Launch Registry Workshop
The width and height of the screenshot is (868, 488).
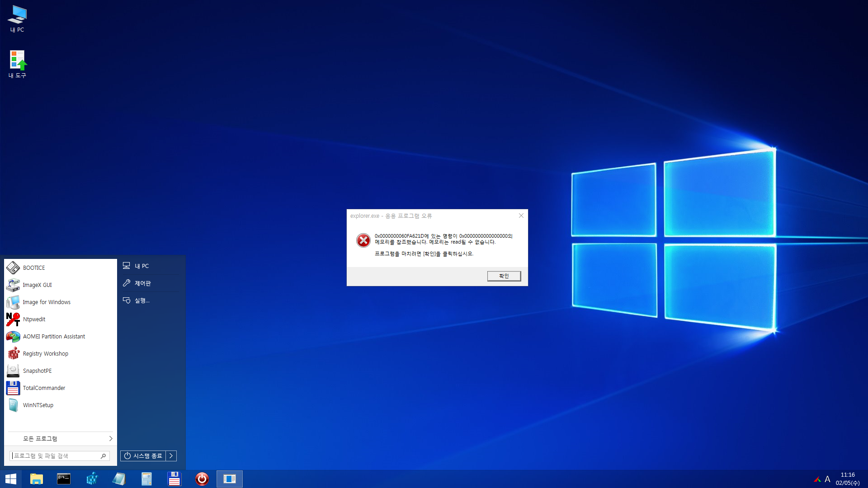(61, 353)
